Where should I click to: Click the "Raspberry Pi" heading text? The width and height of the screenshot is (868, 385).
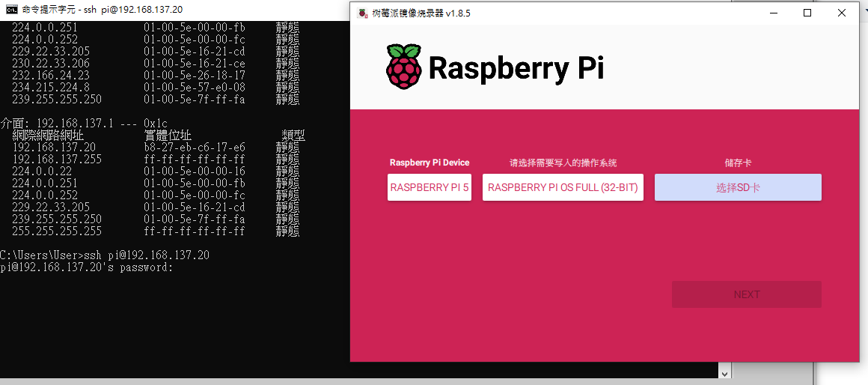(516, 68)
